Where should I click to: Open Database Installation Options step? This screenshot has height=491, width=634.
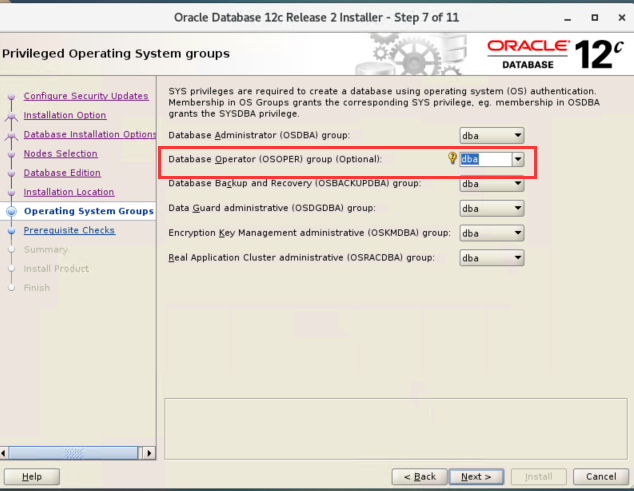click(90, 134)
